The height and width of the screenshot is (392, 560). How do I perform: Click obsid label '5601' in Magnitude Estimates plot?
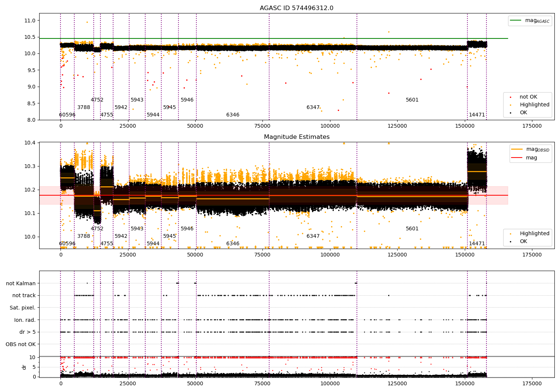(412, 228)
